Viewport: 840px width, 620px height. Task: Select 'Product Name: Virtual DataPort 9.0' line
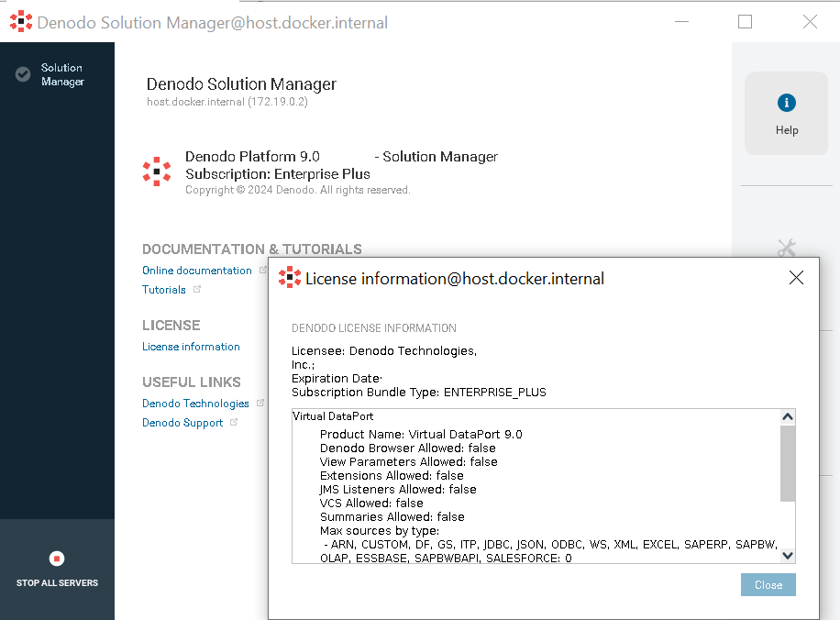point(421,434)
